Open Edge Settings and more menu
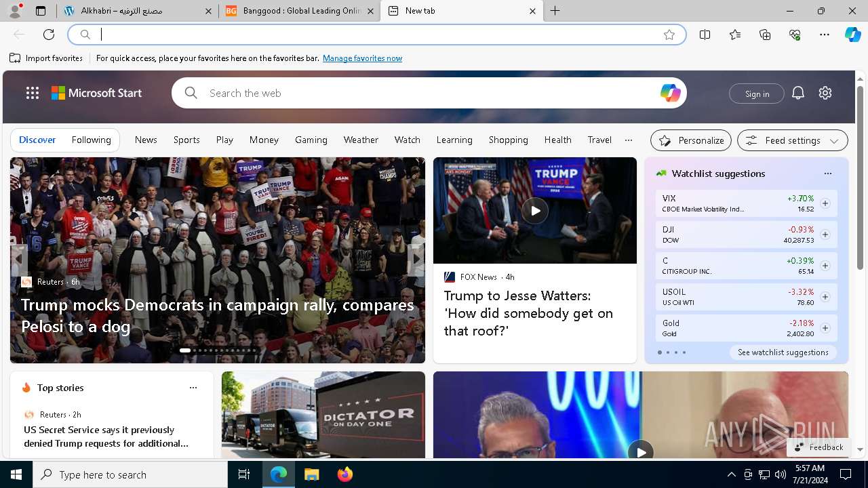This screenshot has width=868, height=488. 825,35
